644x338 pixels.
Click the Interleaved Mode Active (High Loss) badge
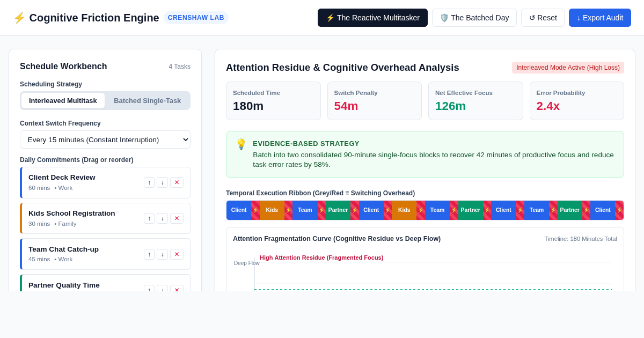[568, 68]
